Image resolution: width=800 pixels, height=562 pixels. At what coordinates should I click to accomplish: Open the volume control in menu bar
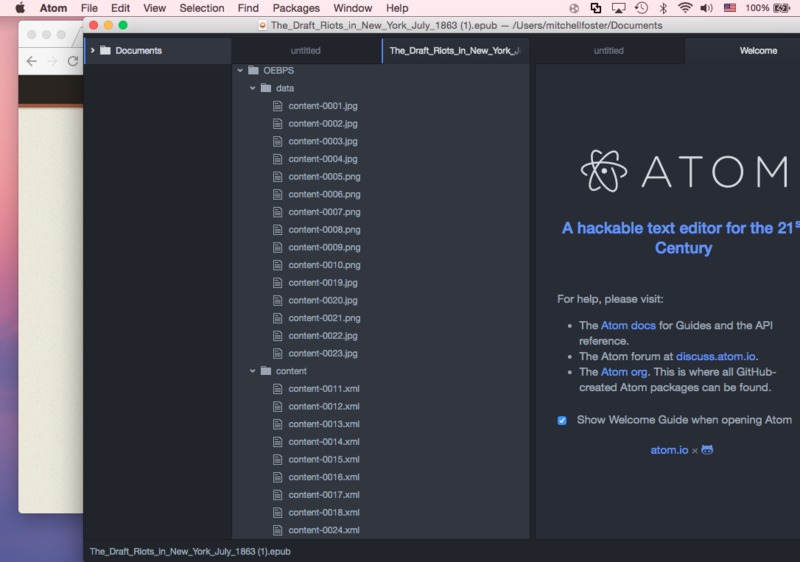[x=706, y=8]
